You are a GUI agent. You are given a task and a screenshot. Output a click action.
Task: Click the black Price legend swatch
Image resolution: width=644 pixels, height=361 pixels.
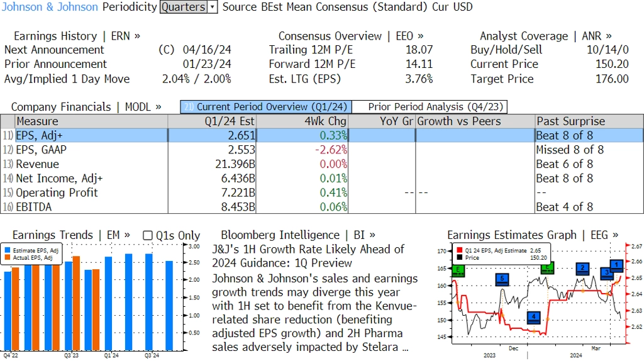459,257
